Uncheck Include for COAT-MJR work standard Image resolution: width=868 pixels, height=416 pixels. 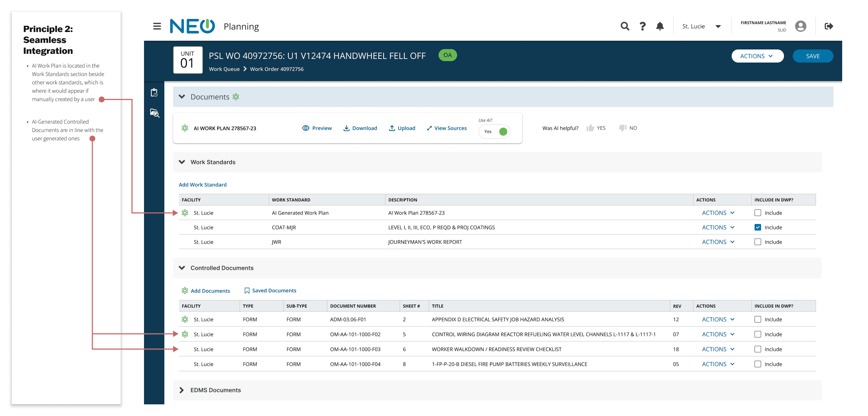coord(758,227)
